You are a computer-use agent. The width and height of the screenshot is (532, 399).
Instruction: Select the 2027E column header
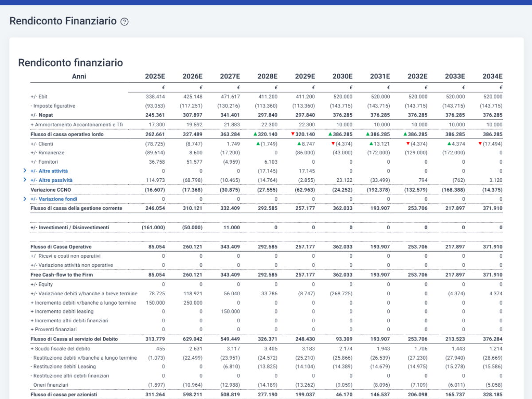pos(230,76)
